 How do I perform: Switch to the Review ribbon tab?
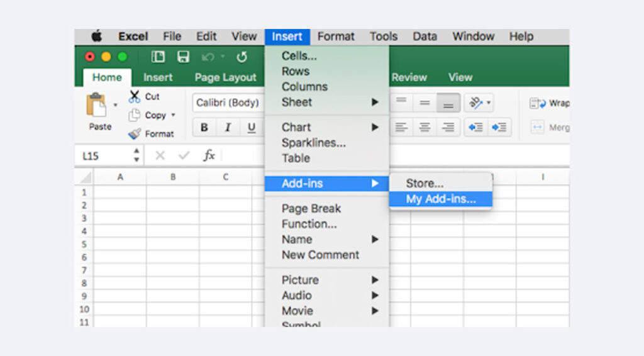(409, 77)
